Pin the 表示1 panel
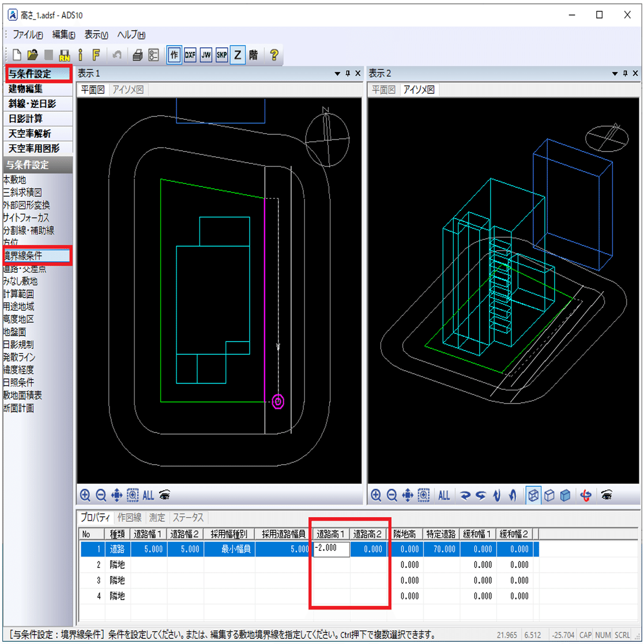Image resolution: width=644 pixels, height=644 pixels. click(348, 74)
